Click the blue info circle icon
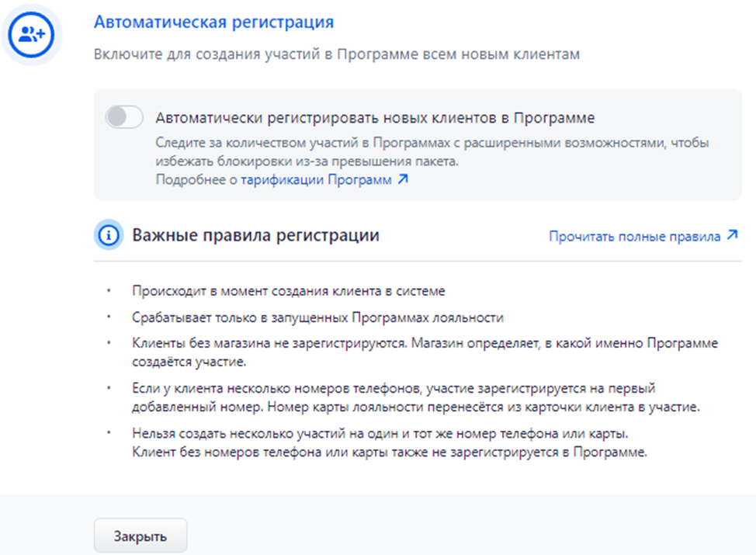This screenshot has height=555, width=756. coord(109,235)
